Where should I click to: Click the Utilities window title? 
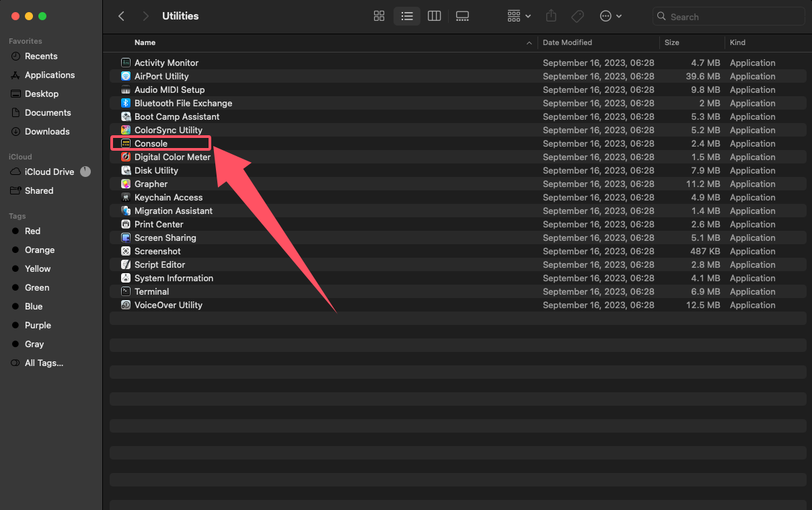[x=180, y=16]
